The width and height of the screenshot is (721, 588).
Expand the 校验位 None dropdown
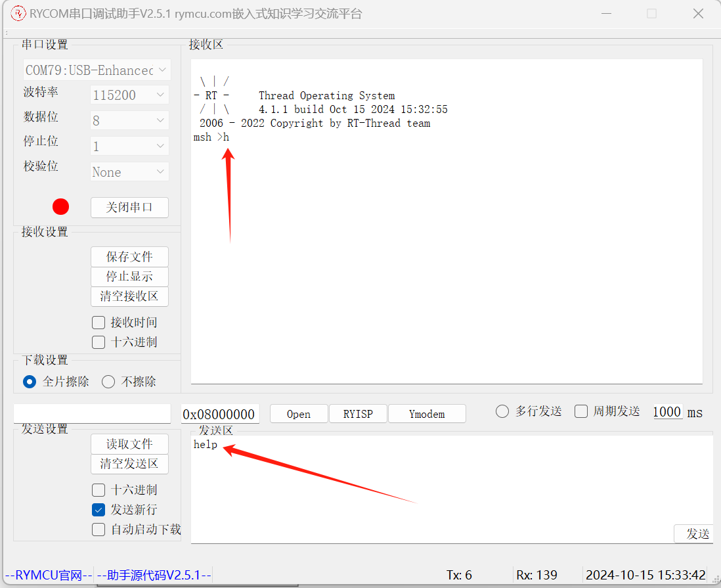(129, 172)
